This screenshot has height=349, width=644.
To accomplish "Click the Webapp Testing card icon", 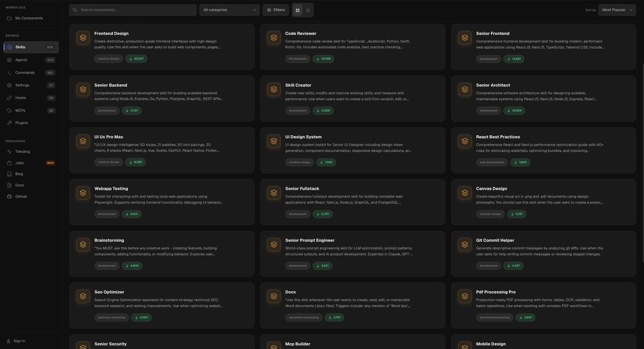I will pos(83,193).
